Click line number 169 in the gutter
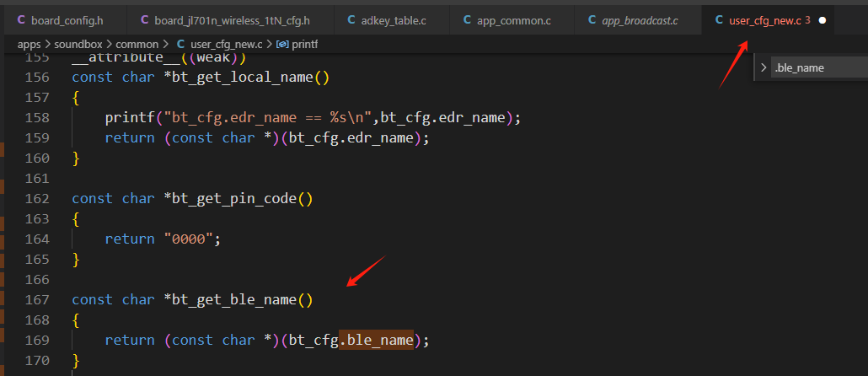Screen dimensions: 868x376 click(x=38, y=340)
